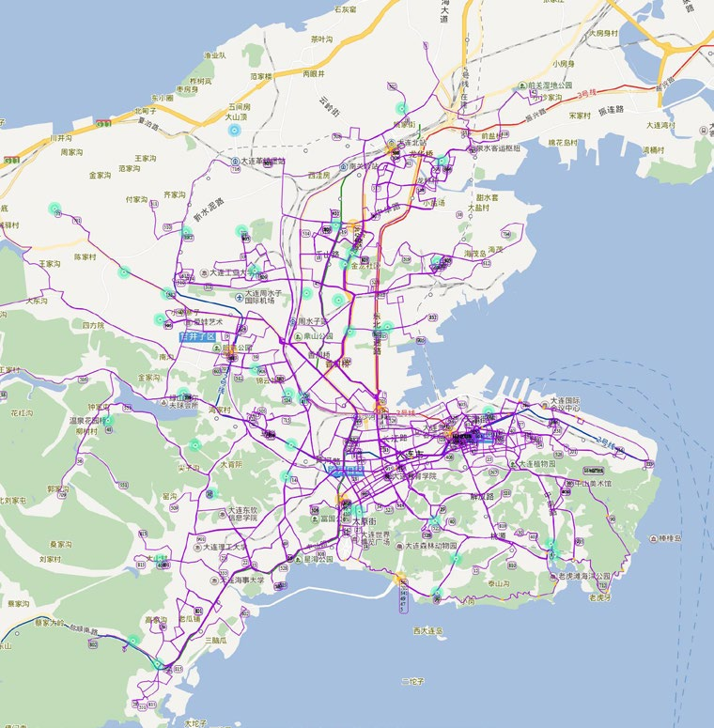
Task: Click the POI icon beside 爱特艺术
Action: [189, 321]
